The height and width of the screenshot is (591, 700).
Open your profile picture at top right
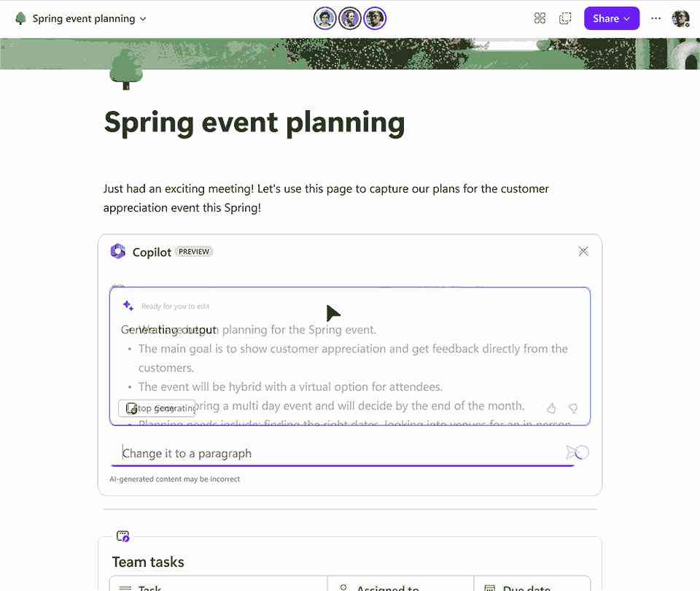tap(681, 18)
